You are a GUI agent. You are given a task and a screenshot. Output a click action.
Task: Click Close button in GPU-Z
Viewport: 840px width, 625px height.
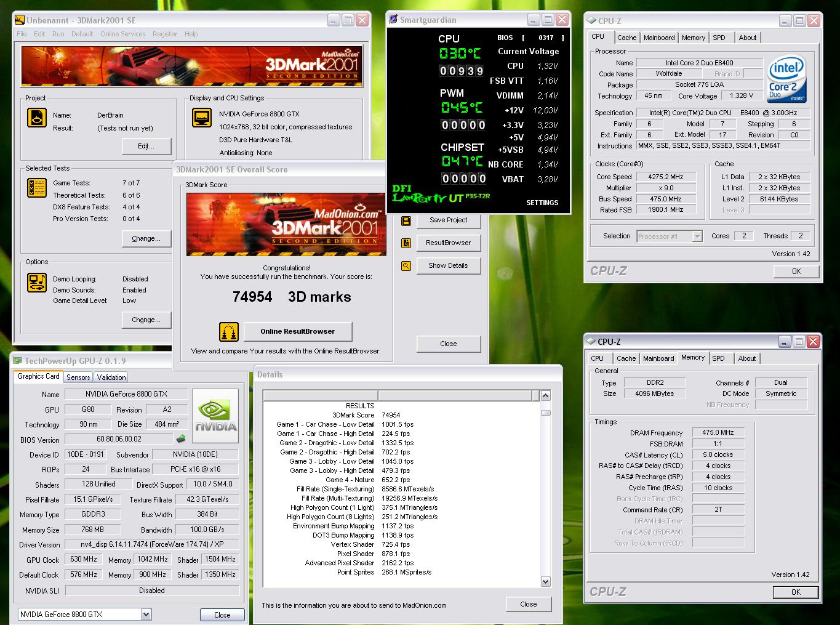click(x=222, y=615)
